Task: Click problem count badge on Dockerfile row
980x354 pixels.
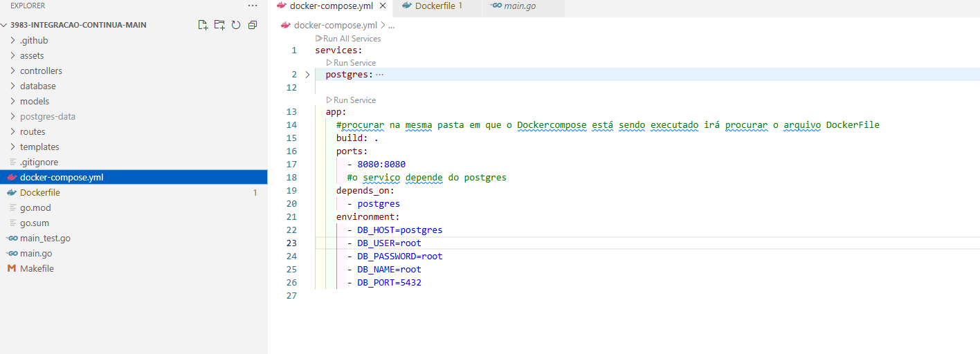Action: coord(255,193)
